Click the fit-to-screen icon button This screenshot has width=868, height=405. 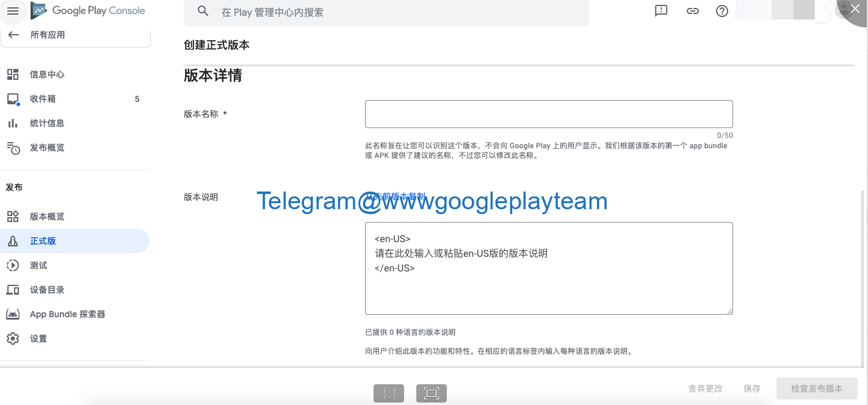(x=432, y=393)
